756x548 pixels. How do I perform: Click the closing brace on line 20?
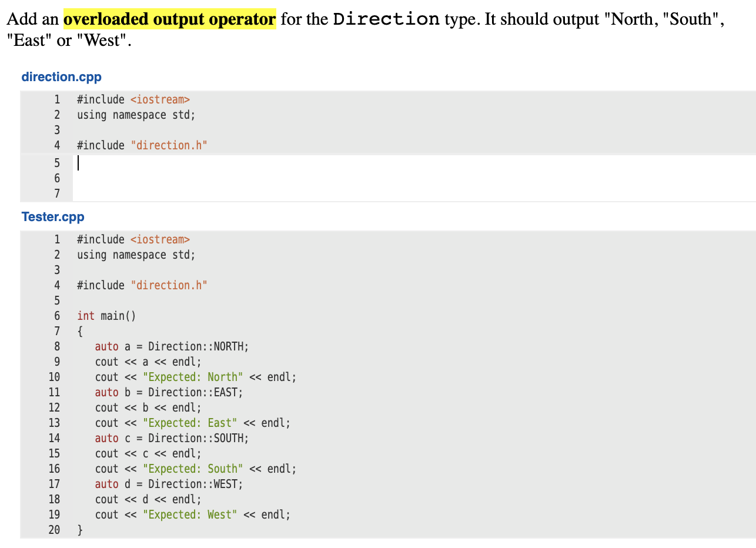coord(79,530)
